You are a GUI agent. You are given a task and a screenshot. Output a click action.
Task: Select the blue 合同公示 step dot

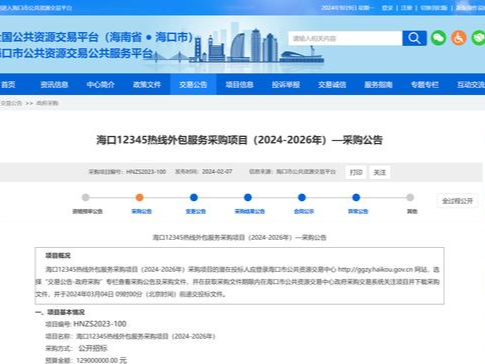click(302, 198)
